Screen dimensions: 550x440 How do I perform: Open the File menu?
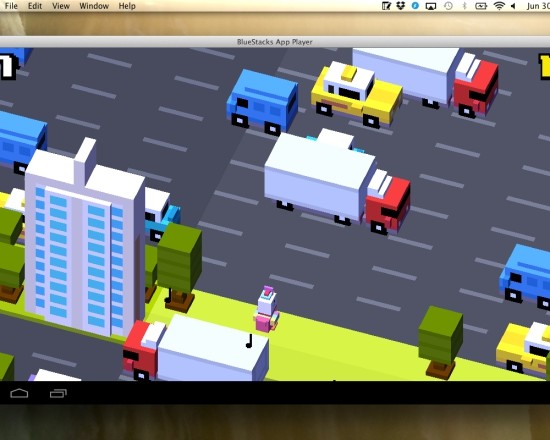[x=11, y=6]
